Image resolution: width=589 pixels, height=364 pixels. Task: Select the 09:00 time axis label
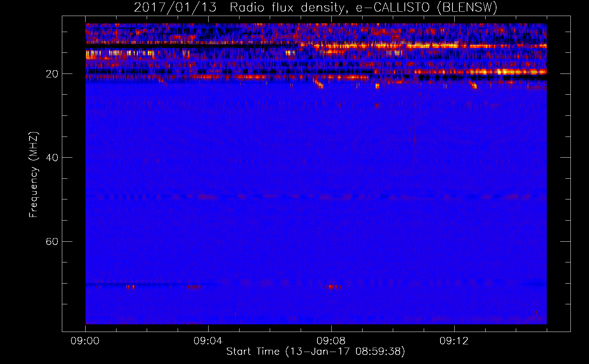pyautogui.click(x=85, y=341)
